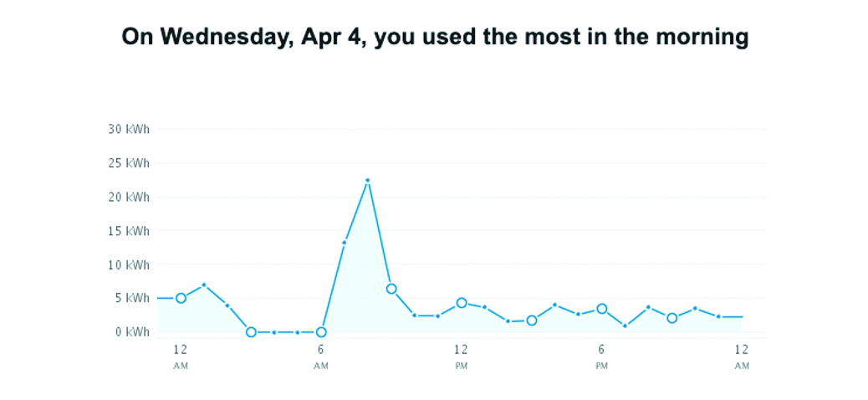This screenshot has width=868, height=400.
Task: Click the 9 AM circle marker after the peak
Action: pyautogui.click(x=391, y=289)
